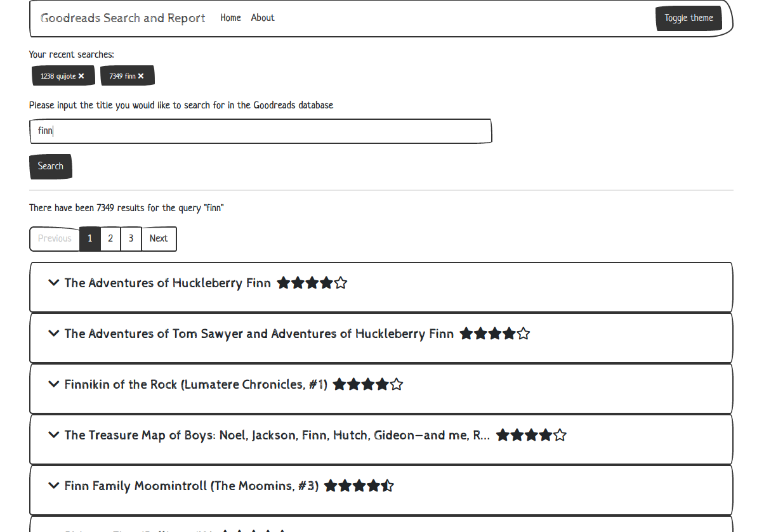Image resolution: width=771 pixels, height=532 pixels.
Task: Go to results page 3
Action: (x=131, y=238)
